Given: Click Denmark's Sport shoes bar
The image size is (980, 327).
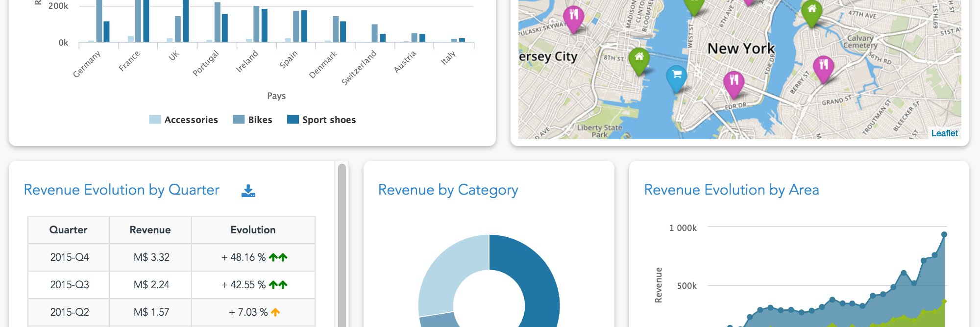Looking at the screenshot, I should pyautogui.click(x=343, y=31).
